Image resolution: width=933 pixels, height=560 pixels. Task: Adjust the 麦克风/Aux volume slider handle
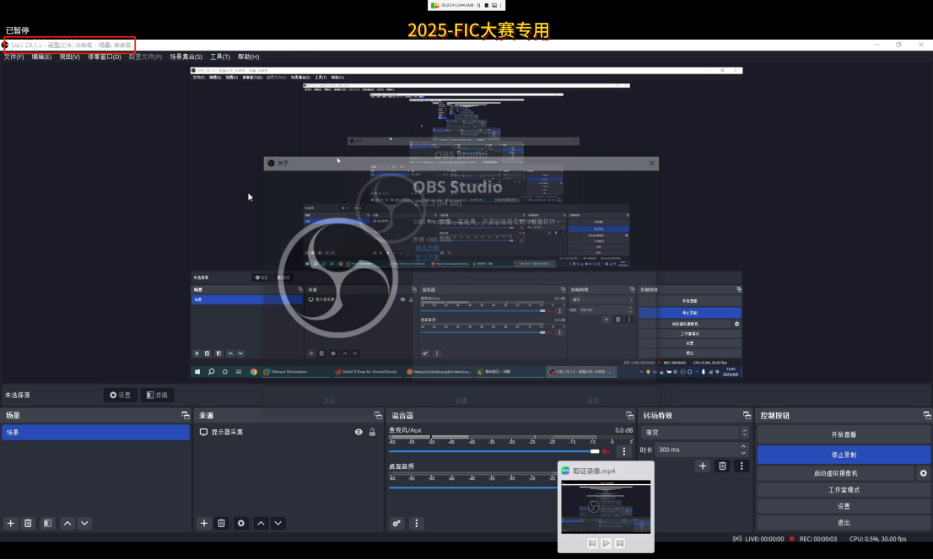595,451
